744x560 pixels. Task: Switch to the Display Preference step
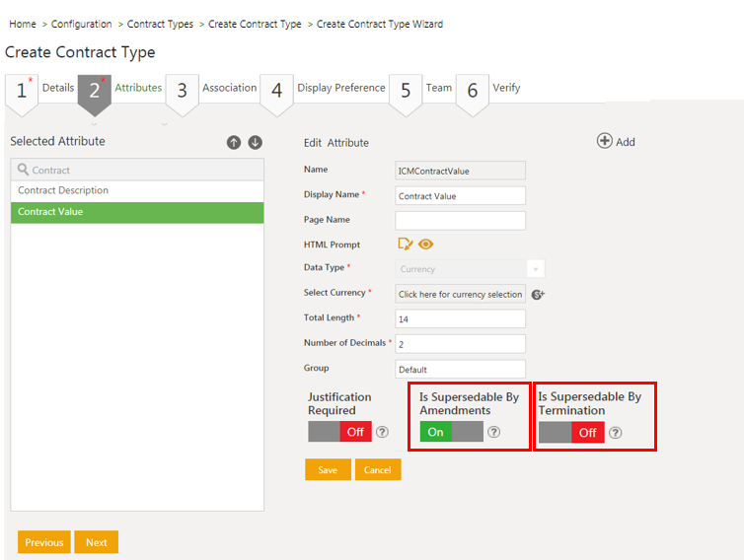(326, 89)
